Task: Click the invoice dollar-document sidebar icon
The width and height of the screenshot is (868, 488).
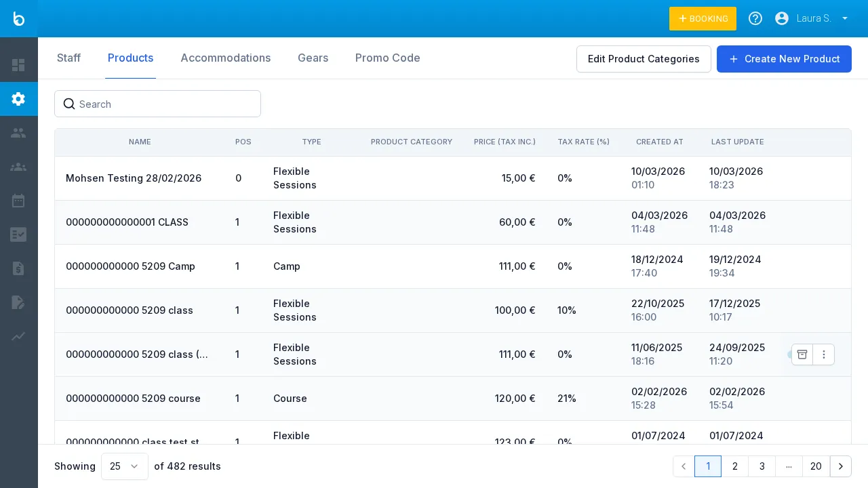Action: [x=18, y=268]
